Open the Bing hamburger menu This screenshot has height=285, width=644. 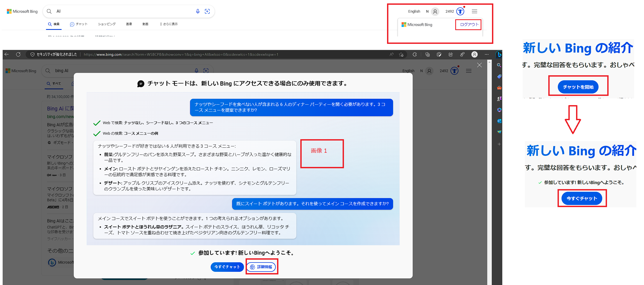474,11
